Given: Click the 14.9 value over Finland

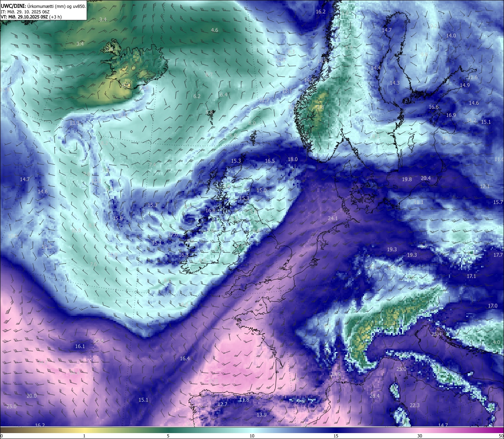Looking at the screenshot, I should (465, 85).
